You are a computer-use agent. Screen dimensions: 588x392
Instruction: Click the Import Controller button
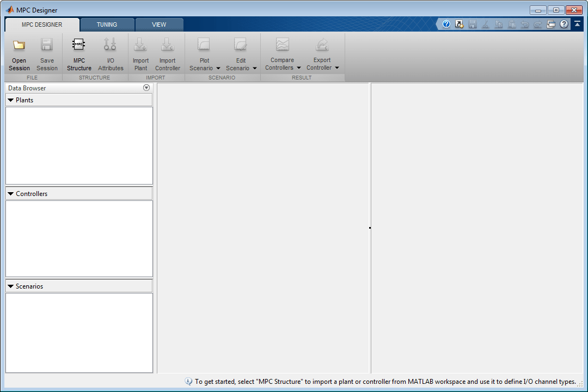168,54
